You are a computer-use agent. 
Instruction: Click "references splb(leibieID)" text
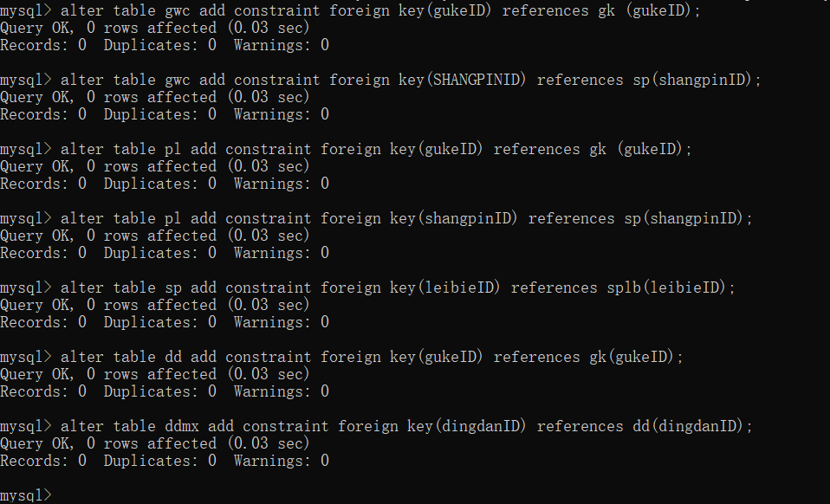click(x=622, y=288)
